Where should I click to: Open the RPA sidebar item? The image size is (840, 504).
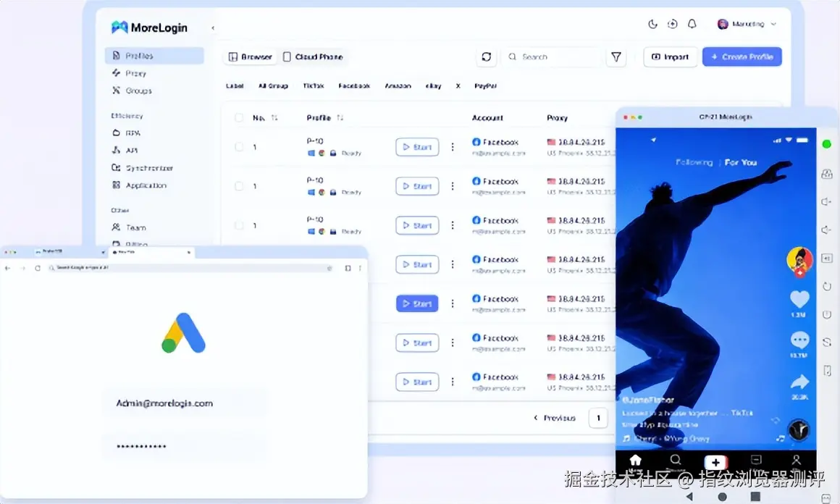127,133
